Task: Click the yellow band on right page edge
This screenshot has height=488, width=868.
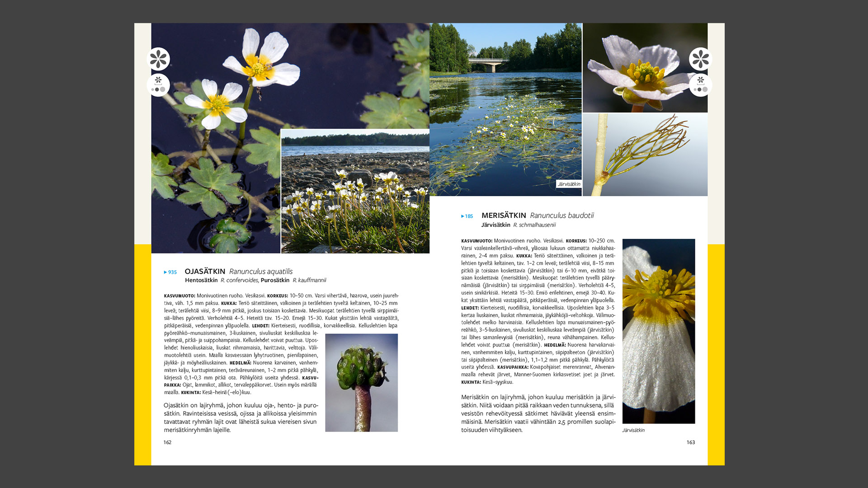Action: click(716, 355)
